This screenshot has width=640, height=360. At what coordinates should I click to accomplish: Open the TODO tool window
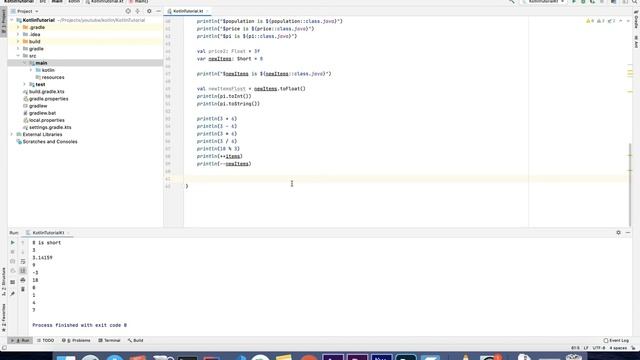click(45, 340)
